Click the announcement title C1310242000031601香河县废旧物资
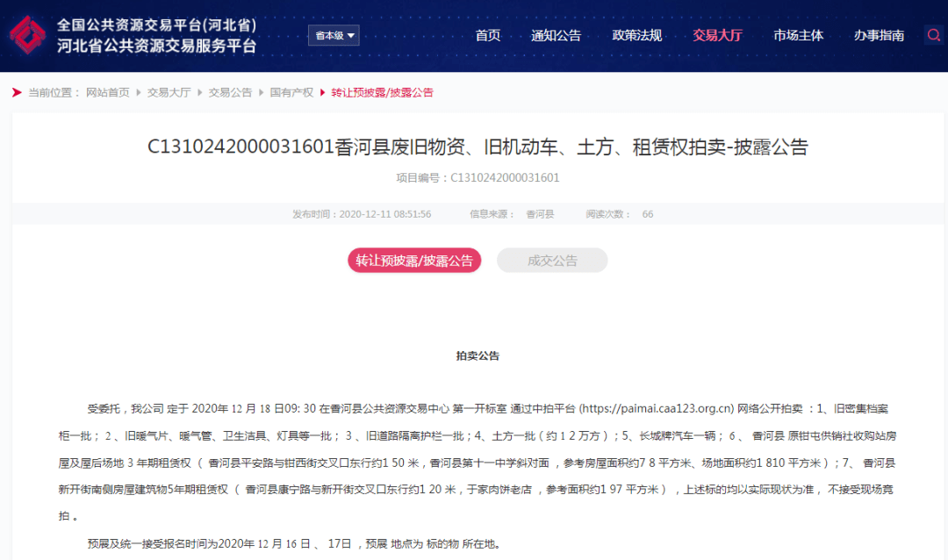The height and width of the screenshot is (560, 948). click(478, 147)
